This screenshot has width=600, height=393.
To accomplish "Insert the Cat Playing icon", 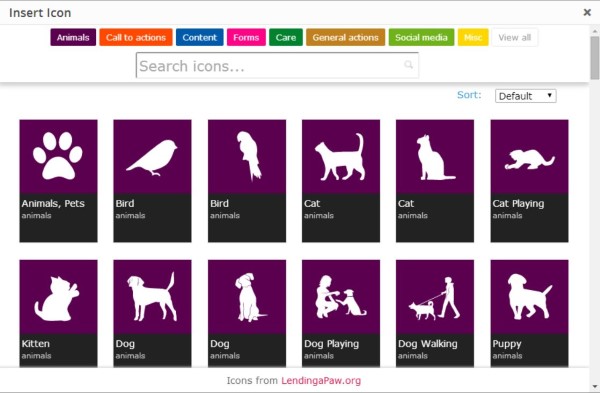I will [529, 181].
